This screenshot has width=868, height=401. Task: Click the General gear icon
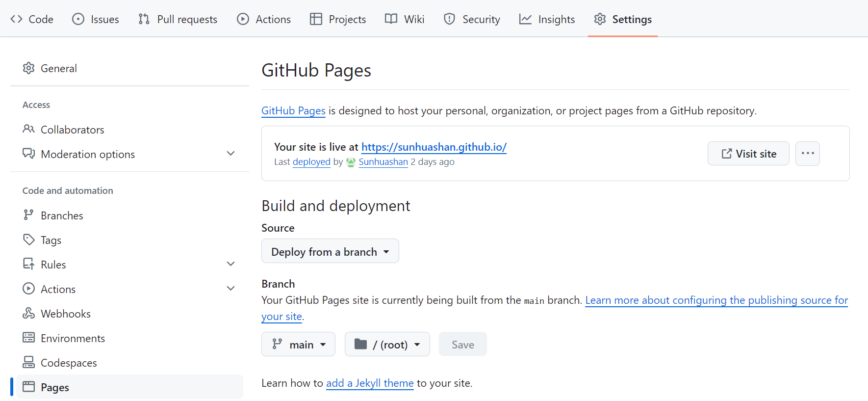(x=29, y=68)
